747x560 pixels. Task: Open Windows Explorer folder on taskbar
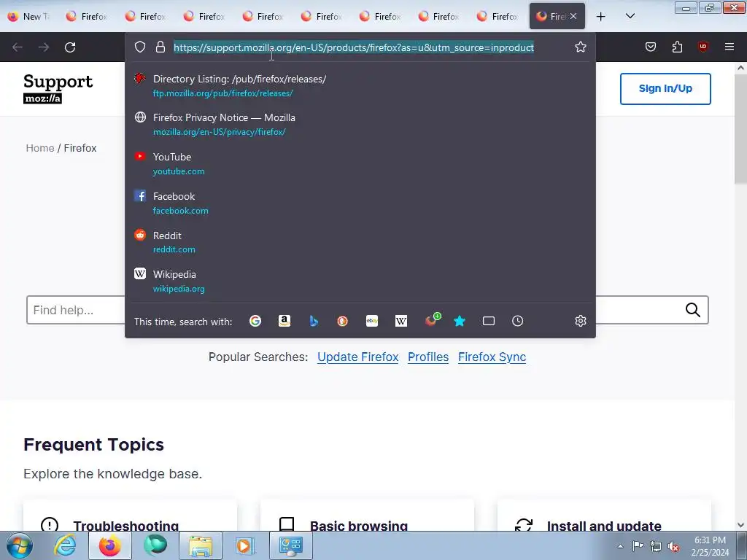click(x=201, y=545)
